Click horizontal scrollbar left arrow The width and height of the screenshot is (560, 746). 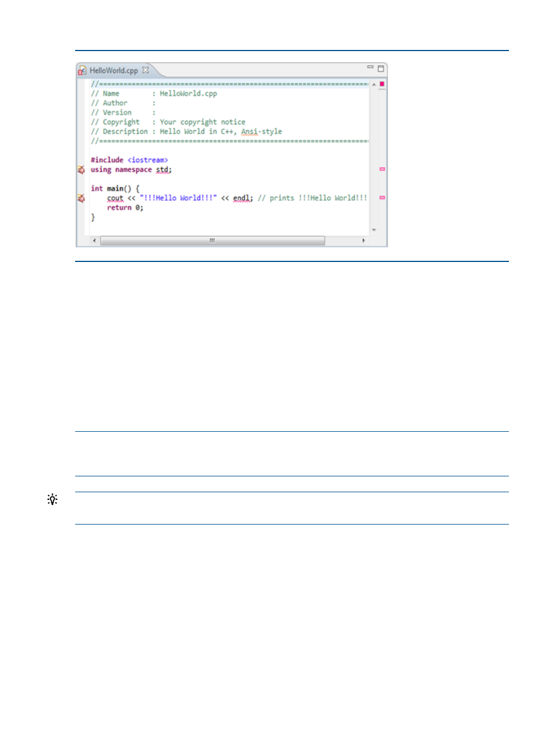[x=94, y=241]
